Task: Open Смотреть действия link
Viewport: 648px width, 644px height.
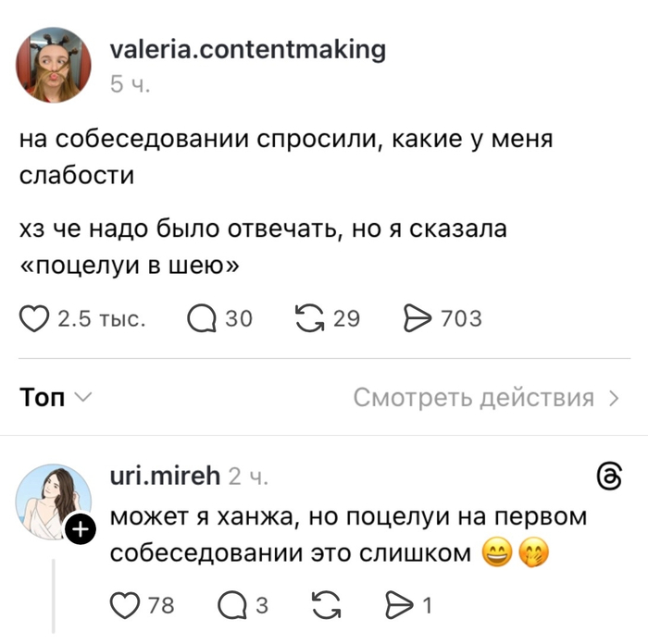Action: [x=486, y=398]
